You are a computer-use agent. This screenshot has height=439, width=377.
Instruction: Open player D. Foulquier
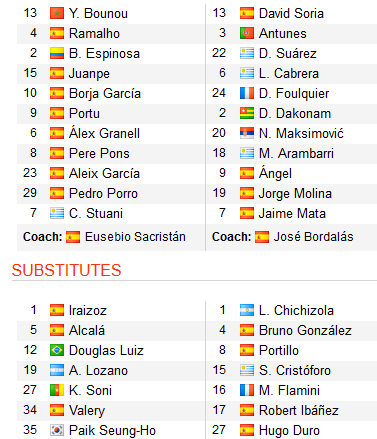coord(294,94)
